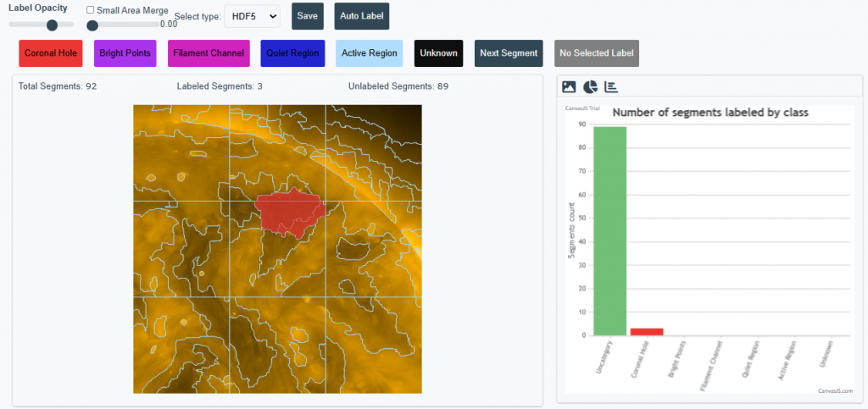
Task: Open the CanvasJS.com link
Action: coord(835,390)
